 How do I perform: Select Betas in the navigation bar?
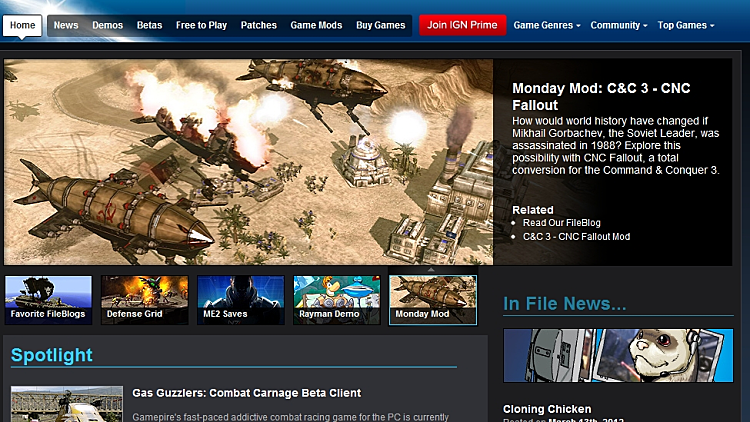click(x=149, y=25)
